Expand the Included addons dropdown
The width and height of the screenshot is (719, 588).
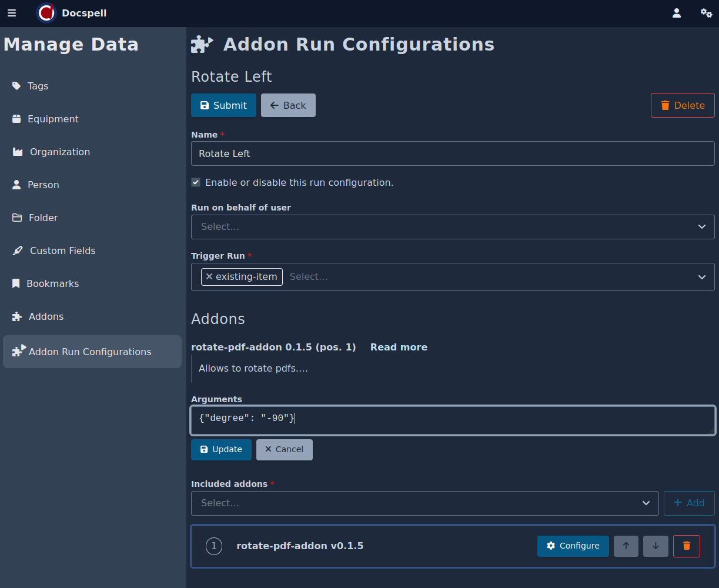646,503
